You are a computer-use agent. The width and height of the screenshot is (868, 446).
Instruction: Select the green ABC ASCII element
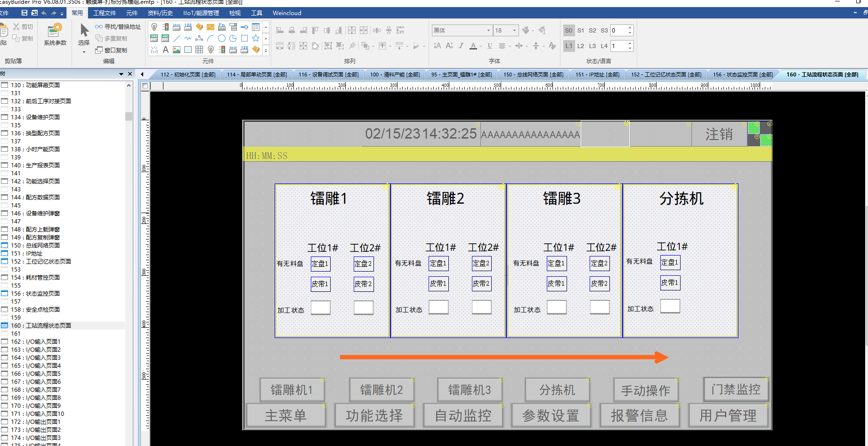tap(165, 38)
